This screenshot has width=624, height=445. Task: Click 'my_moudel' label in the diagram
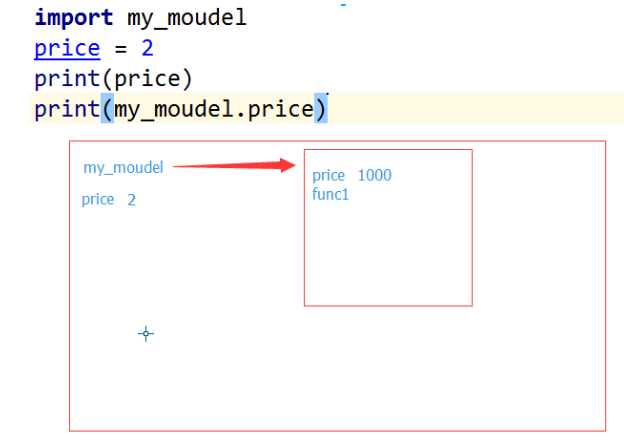point(123,168)
